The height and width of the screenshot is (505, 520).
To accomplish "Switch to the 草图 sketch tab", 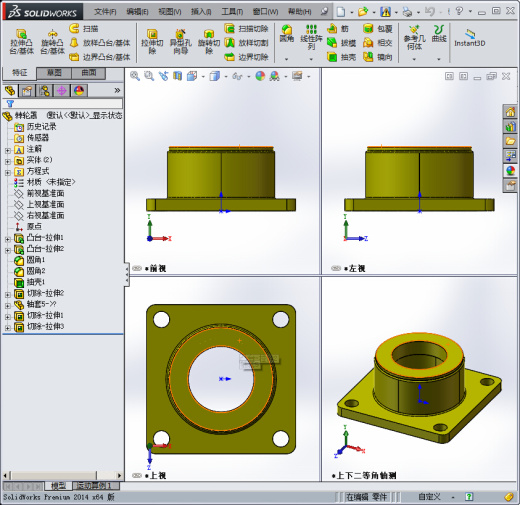I will coord(54,73).
